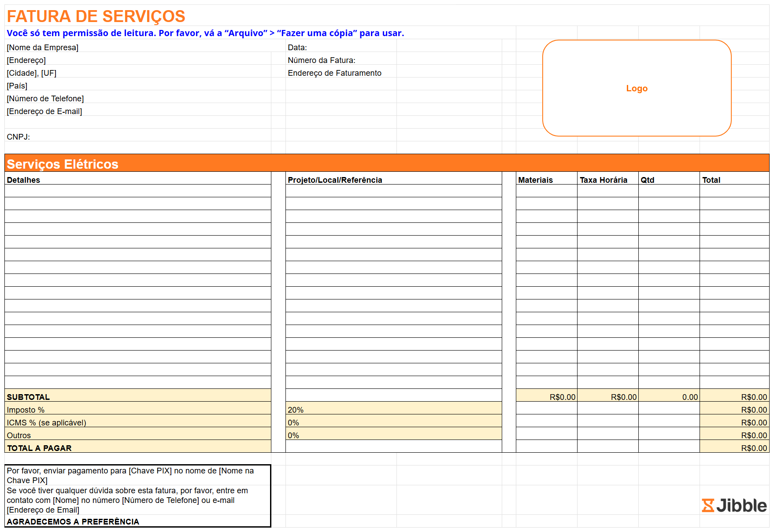The image size is (774, 532).
Task: Select the CNPJ: label cell
Action: [19, 137]
